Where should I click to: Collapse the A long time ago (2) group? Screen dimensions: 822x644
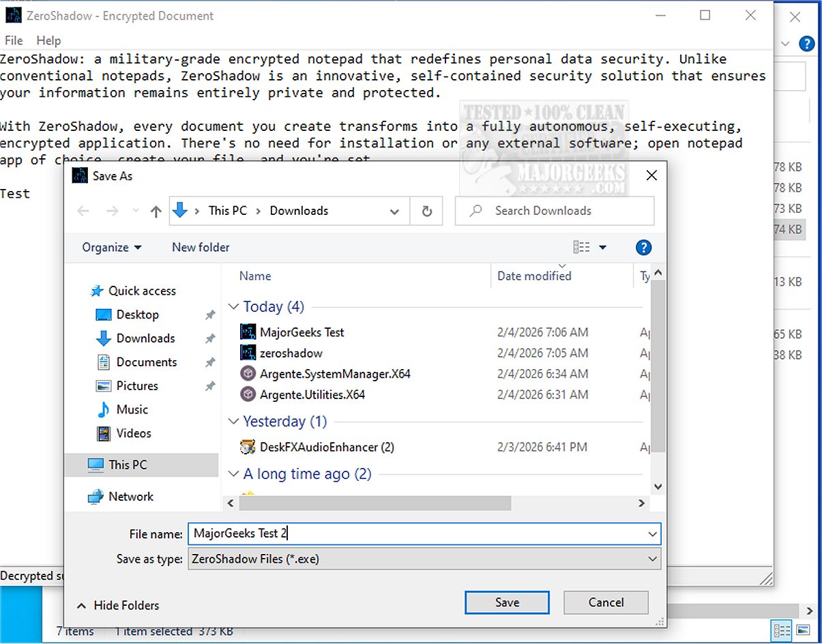pos(233,474)
